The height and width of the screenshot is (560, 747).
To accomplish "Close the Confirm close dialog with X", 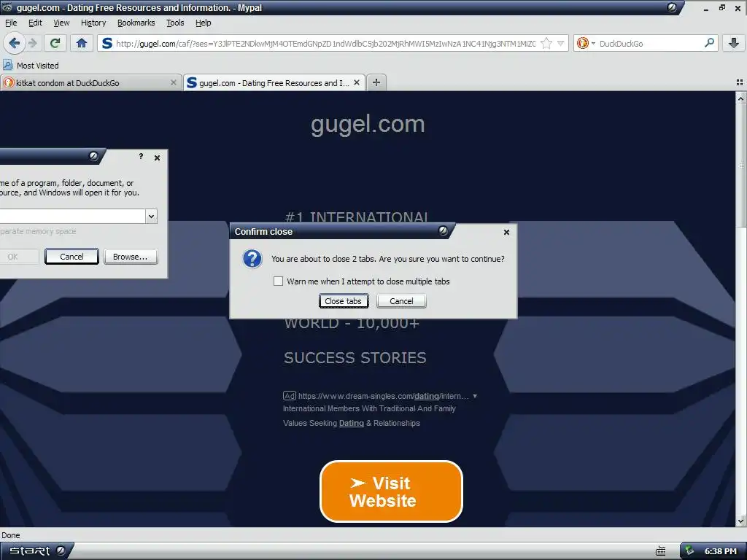I will pyautogui.click(x=506, y=232).
